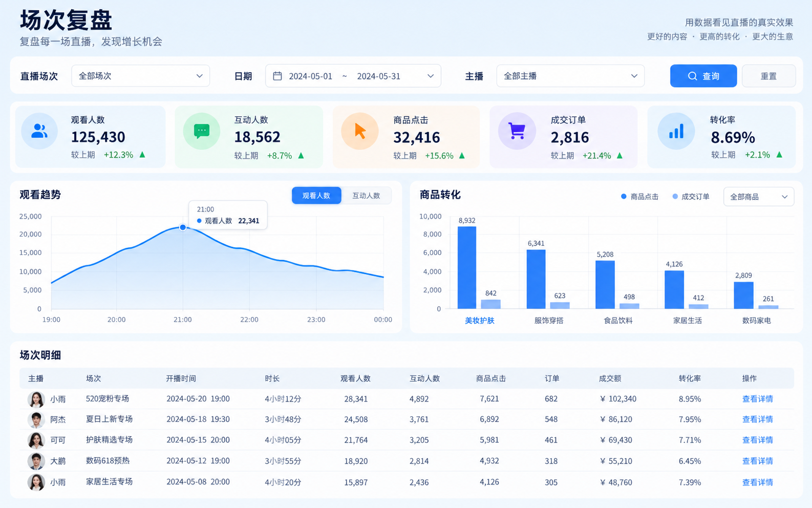View details link for 夏日上新专场 row
The height and width of the screenshot is (508, 812).
(x=758, y=419)
